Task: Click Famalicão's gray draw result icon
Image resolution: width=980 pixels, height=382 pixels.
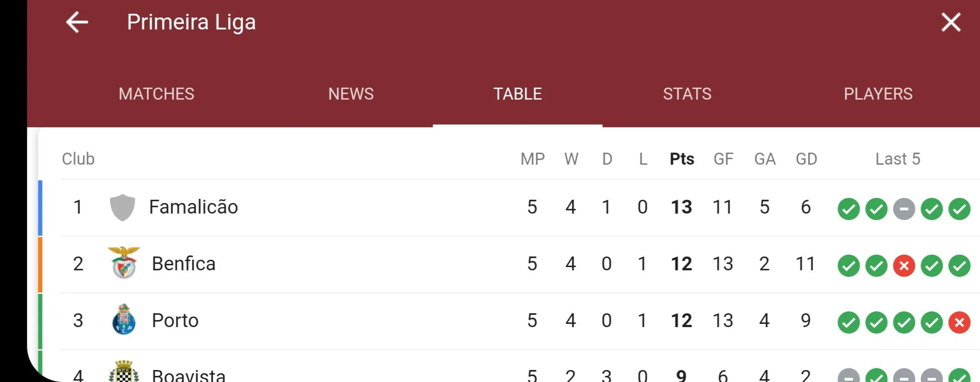Action: (904, 209)
